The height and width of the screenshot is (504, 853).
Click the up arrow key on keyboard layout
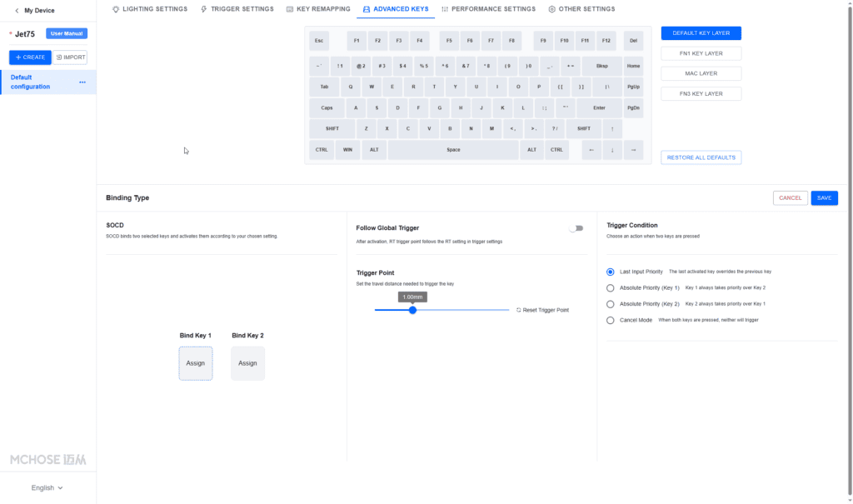click(x=612, y=129)
